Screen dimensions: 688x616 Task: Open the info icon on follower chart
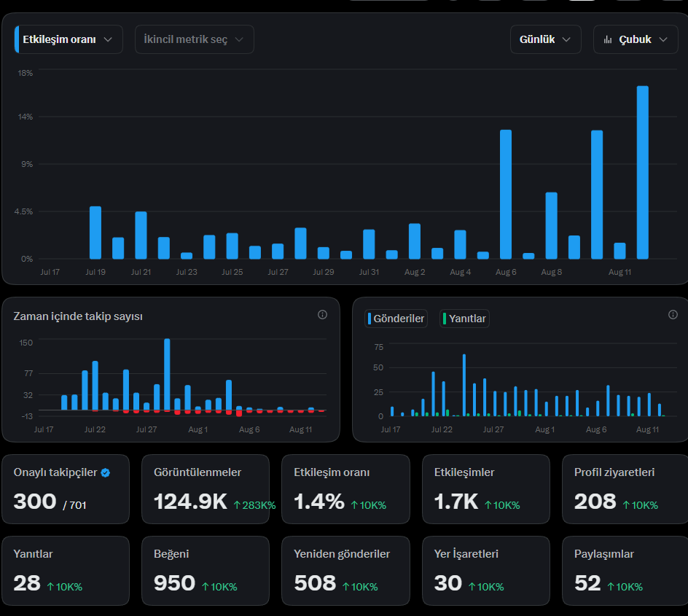click(x=322, y=315)
